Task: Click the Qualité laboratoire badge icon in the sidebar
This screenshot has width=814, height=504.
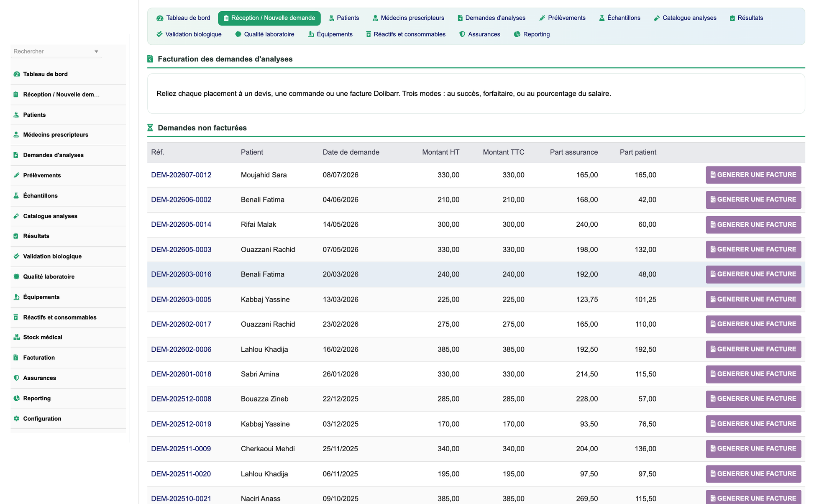Action: click(x=16, y=276)
